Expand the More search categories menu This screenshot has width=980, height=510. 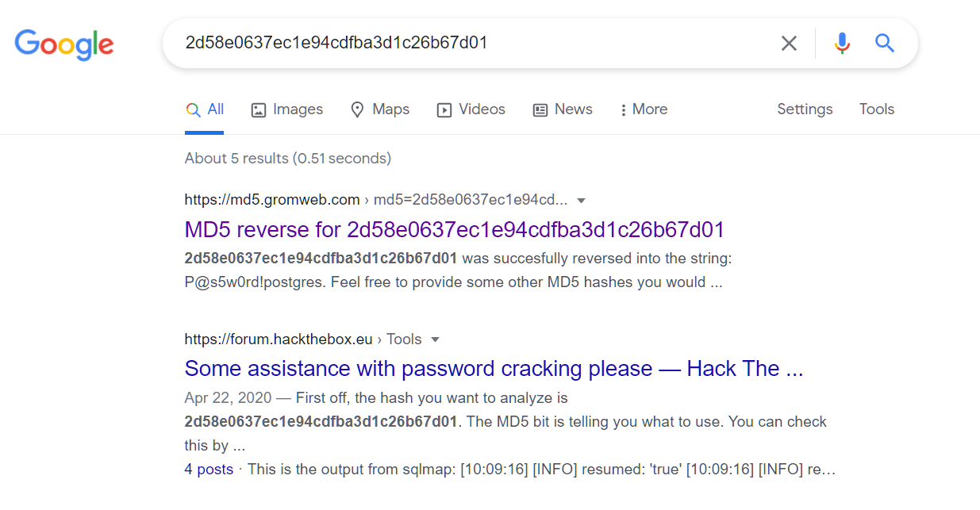[x=644, y=109]
